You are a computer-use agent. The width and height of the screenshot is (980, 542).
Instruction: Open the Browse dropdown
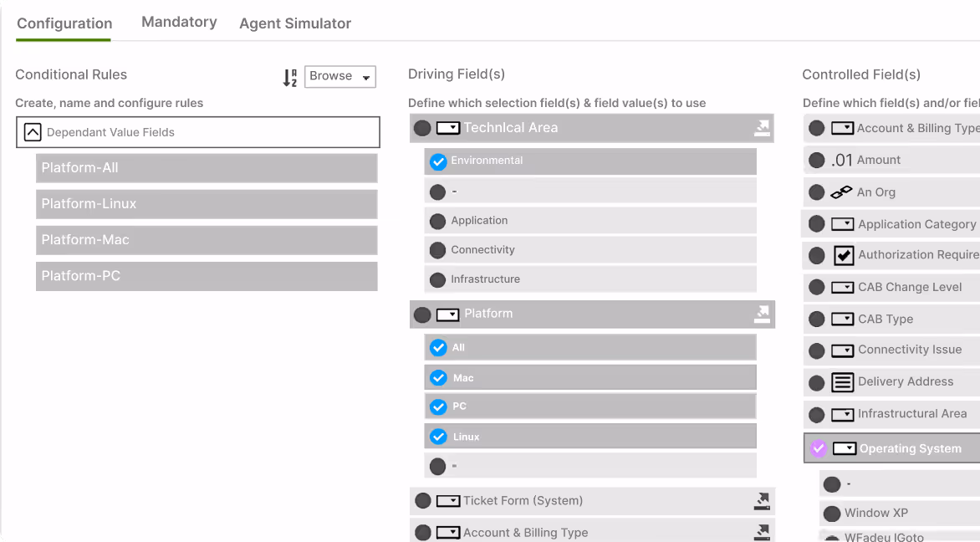(339, 76)
